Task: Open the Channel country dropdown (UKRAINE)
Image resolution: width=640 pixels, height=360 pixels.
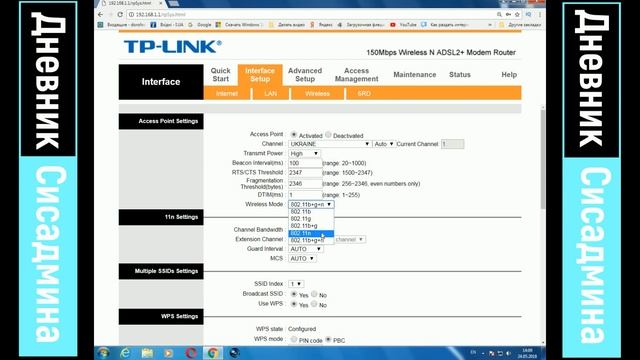Action: click(x=329, y=144)
